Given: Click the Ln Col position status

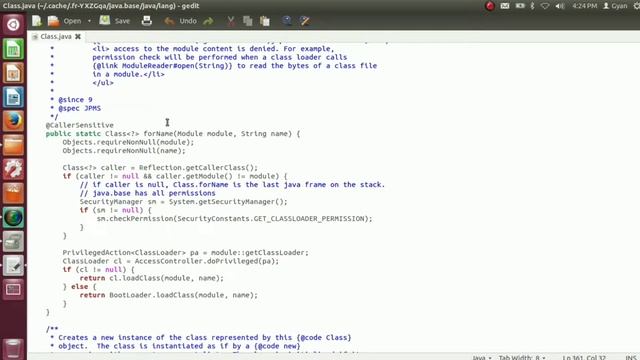Looking at the screenshot, I should pos(584,357).
